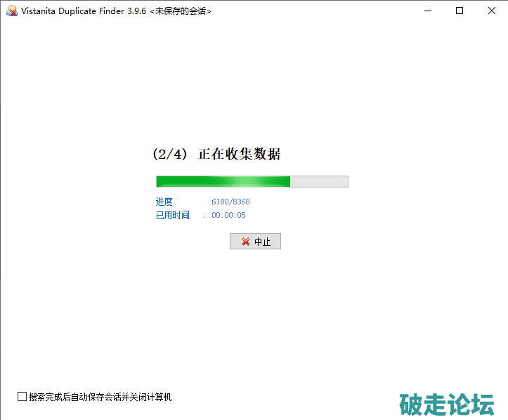Click the 正在收集数据 heading text

pyautogui.click(x=240, y=155)
